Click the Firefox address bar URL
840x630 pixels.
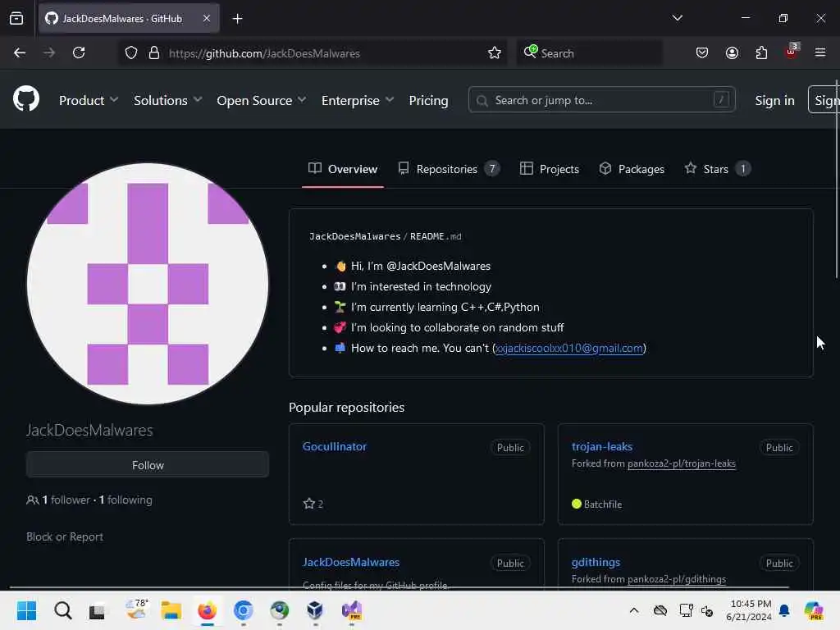pos(264,53)
